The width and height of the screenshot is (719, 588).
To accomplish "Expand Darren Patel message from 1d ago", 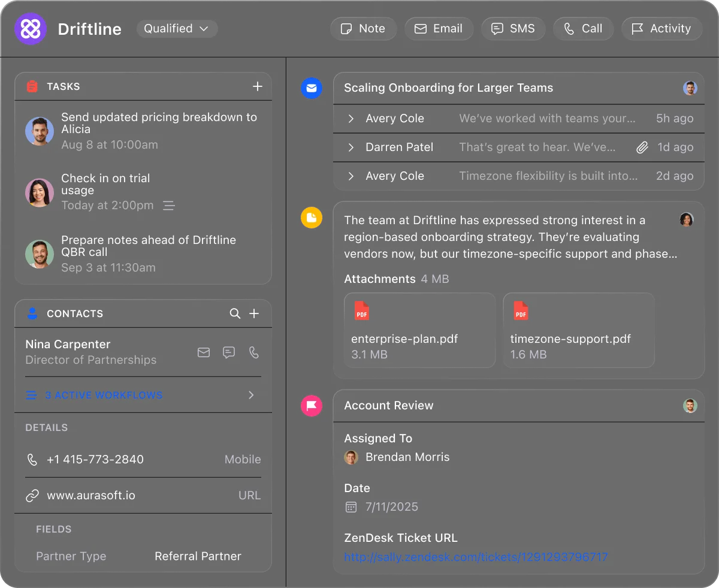I will [x=519, y=147].
